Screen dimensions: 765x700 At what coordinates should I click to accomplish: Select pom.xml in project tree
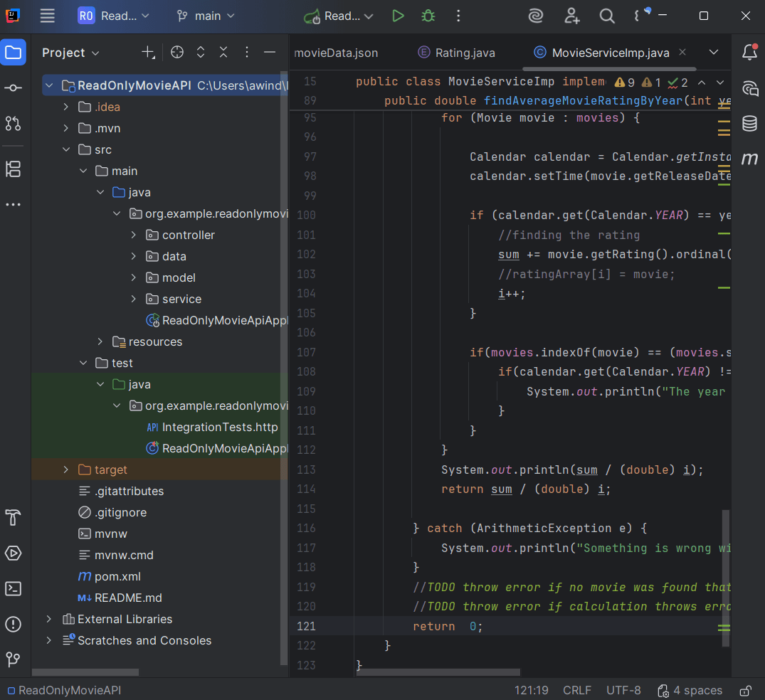click(x=110, y=577)
